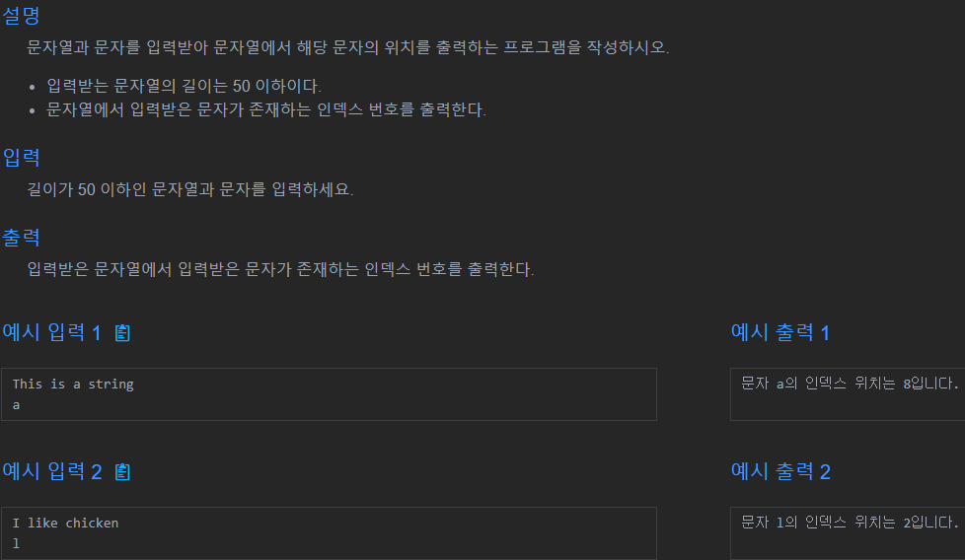Click the problem description sentence under 설명
Screen dimensions: 965x560
pos(348,47)
